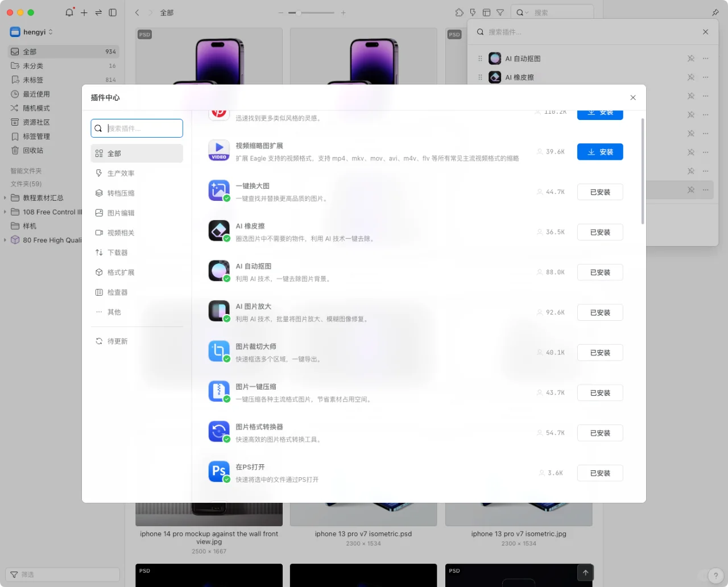Image resolution: width=728 pixels, height=587 pixels.
Task: Click the pin icon at the window's top-right corner
Action: click(x=715, y=13)
